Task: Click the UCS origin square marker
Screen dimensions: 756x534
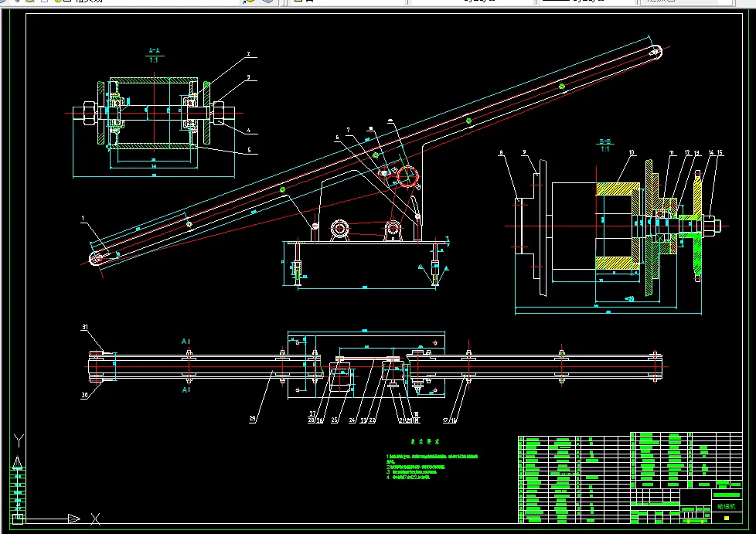Action: point(18,519)
